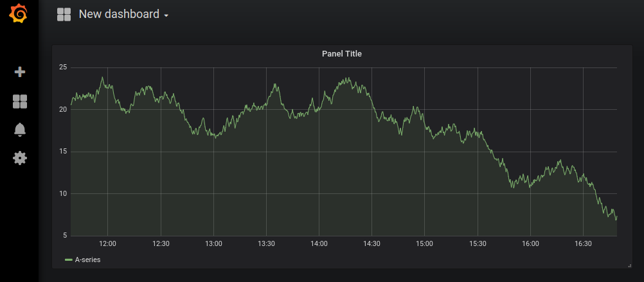This screenshot has height=282, width=644.
Task: Click the 25 y-axis value
Action: [x=63, y=67]
